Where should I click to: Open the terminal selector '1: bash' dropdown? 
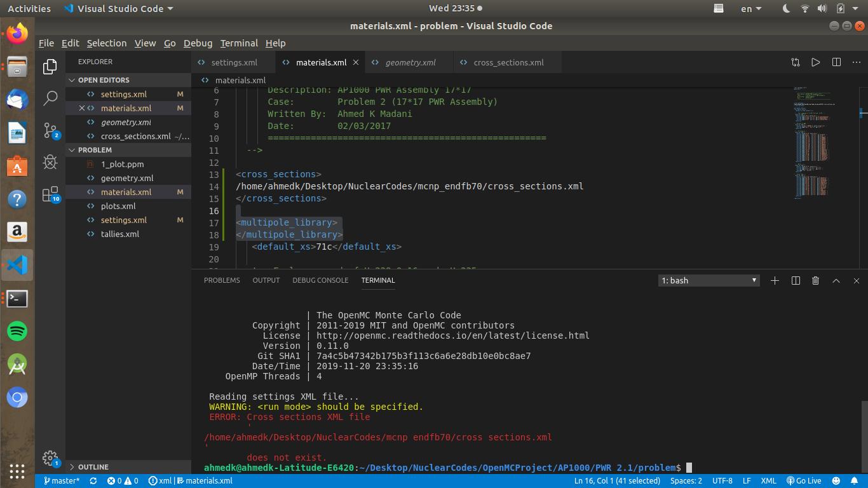pos(709,280)
